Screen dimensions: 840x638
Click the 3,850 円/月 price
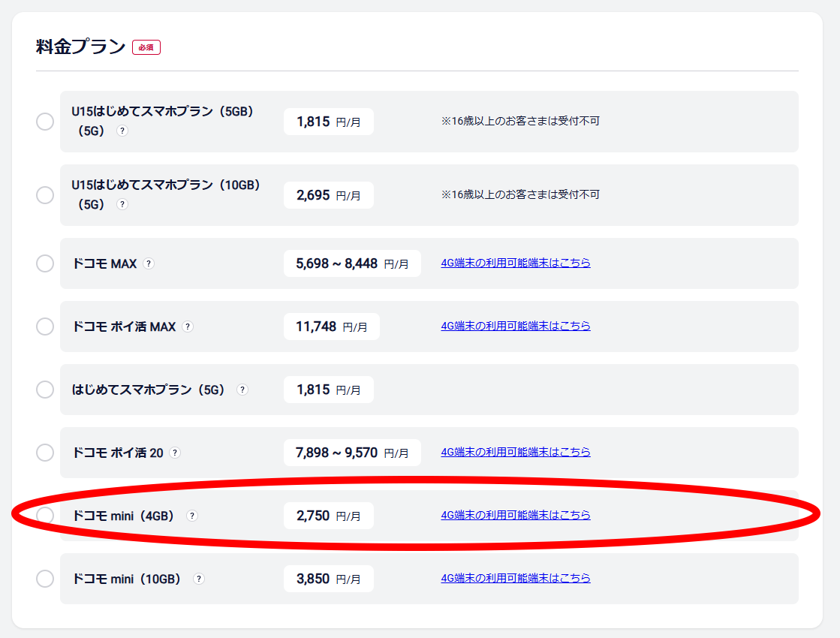tap(328, 579)
